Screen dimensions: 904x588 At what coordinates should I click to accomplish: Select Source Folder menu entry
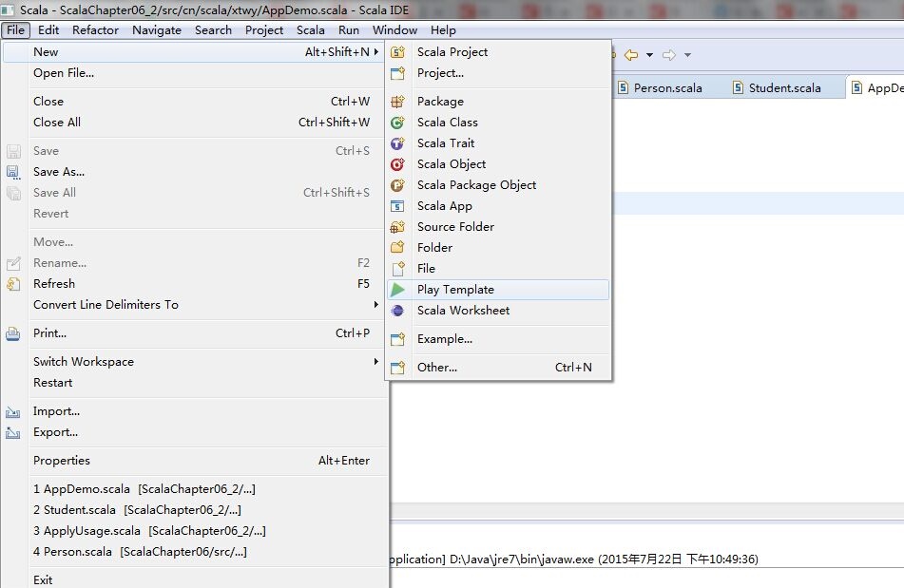(x=498, y=227)
